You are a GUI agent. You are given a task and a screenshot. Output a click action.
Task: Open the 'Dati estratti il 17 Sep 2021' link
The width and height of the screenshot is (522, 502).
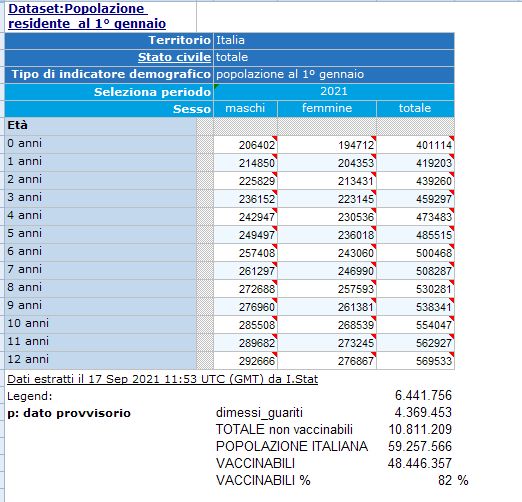pyautogui.click(x=162, y=379)
